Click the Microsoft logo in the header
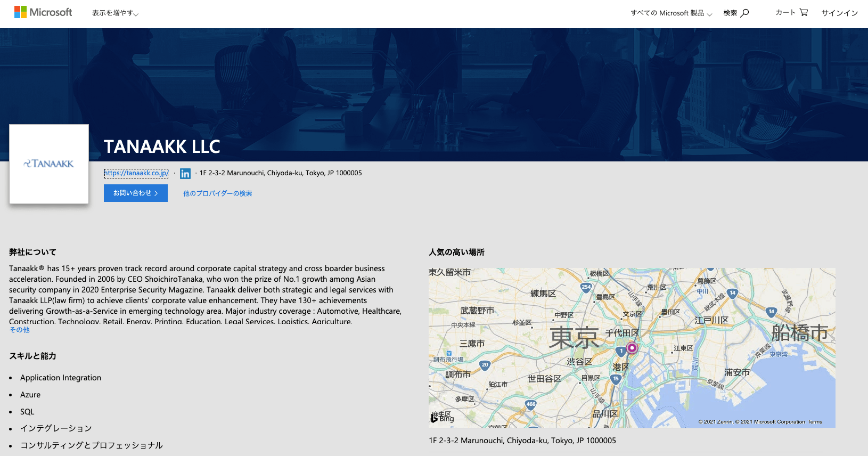Screen dimensions: 868x456 tap(43, 12)
